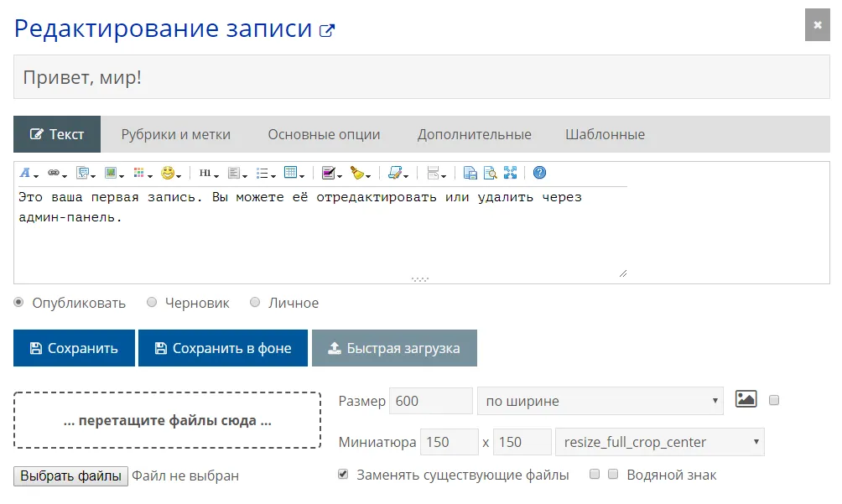842x504 pixels.
Task: Open the font formatting (A) tool
Action: pos(26,174)
